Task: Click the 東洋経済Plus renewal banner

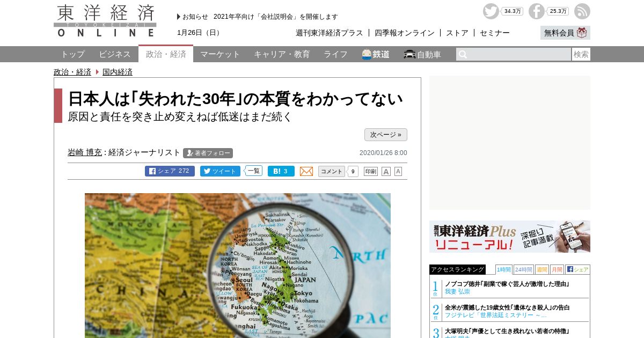Action: [x=510, y=237]
